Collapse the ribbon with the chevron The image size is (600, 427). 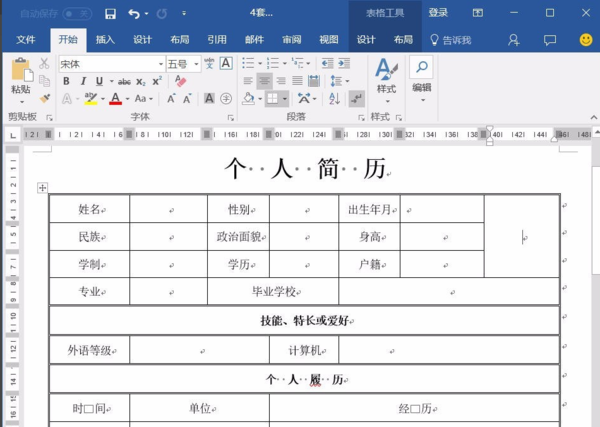(x=593, y=117)
